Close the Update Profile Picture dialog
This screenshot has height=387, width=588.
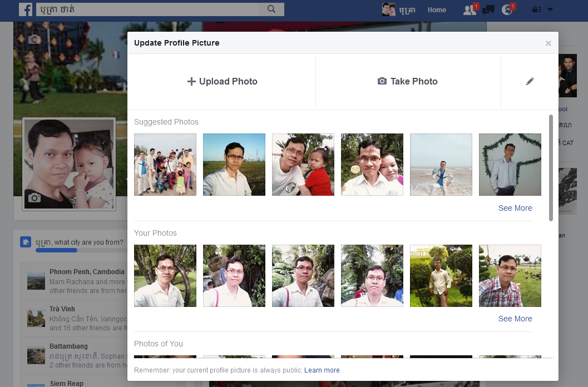pos(549,43)
